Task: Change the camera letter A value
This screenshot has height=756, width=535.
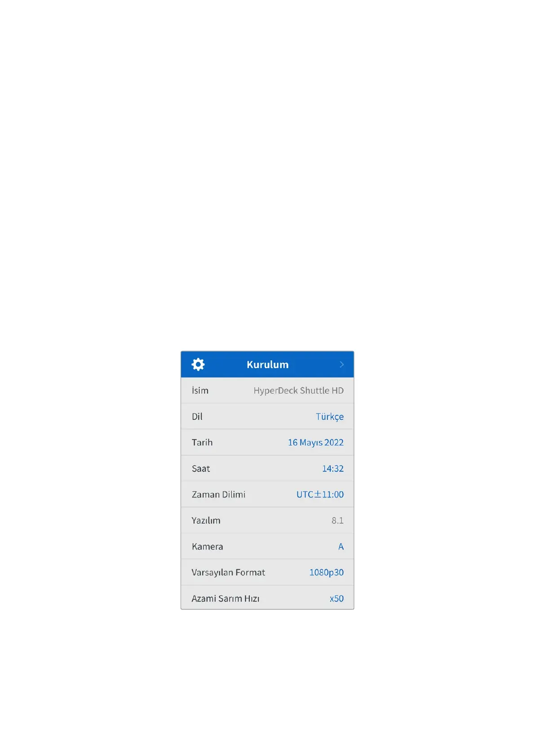Action: 341,546
